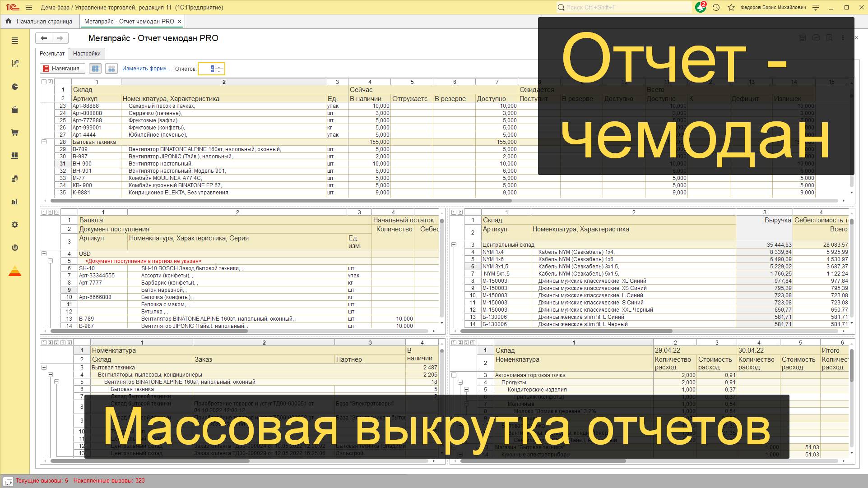This screenshot has width=868, height=488.
Task: Open history clock icon in title bar
Action: (716, 7)
